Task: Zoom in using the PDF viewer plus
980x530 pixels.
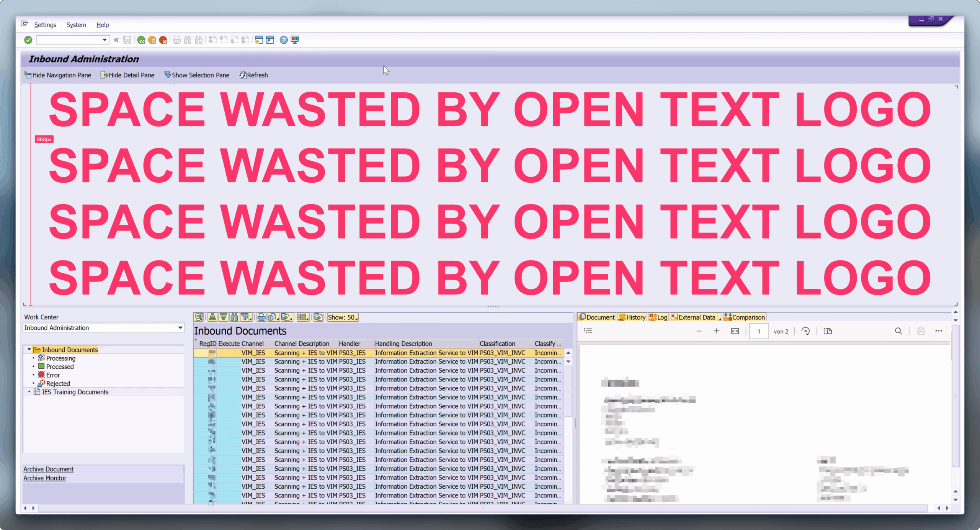Action: 717,331
